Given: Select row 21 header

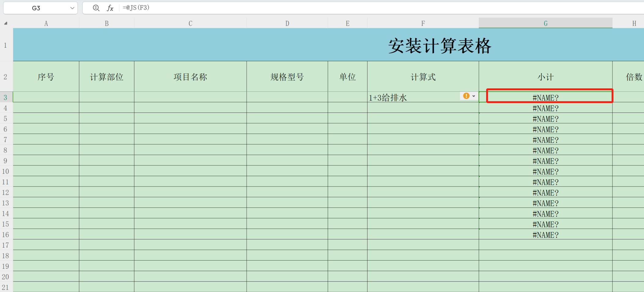Looking at the screenshot, I should click(x=6, y=287).
